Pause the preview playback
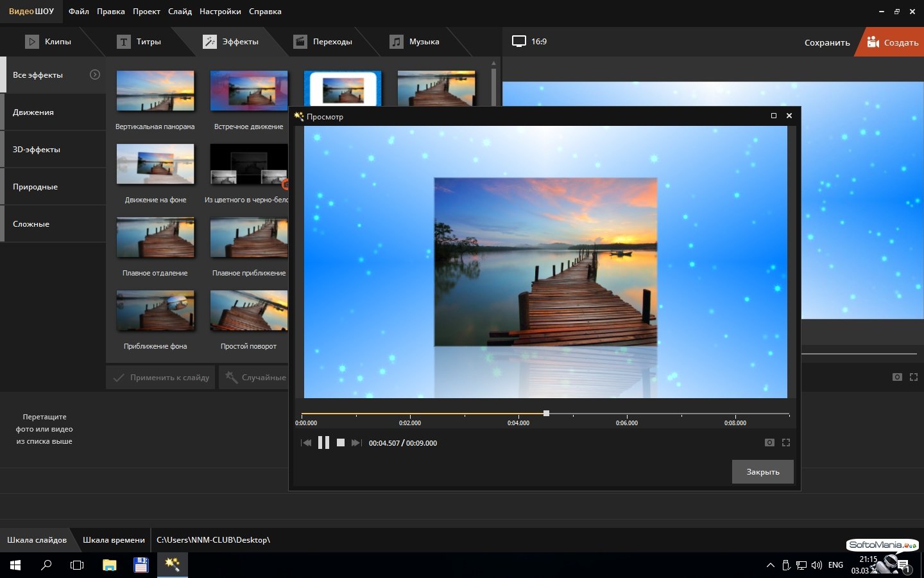Image resolution: width=924 pixels, height=578 pixels. pos(323,442)
